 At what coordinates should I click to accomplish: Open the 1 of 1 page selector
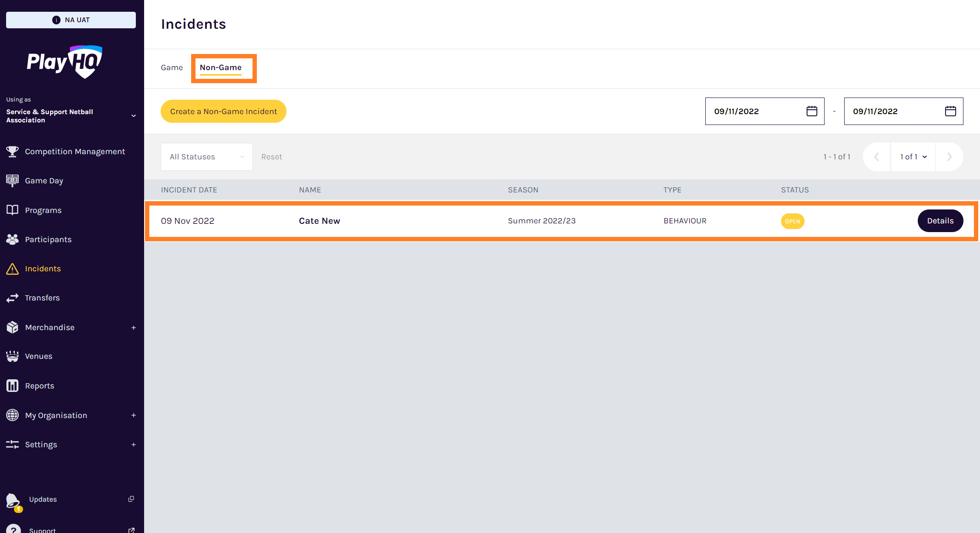pos(913,157)
